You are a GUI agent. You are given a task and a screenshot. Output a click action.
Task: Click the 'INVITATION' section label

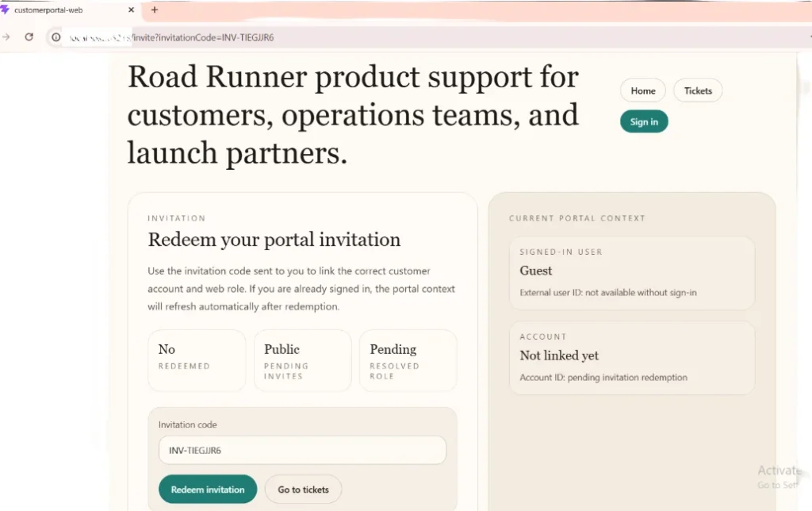pyautogui.click(x=177, y=218)
